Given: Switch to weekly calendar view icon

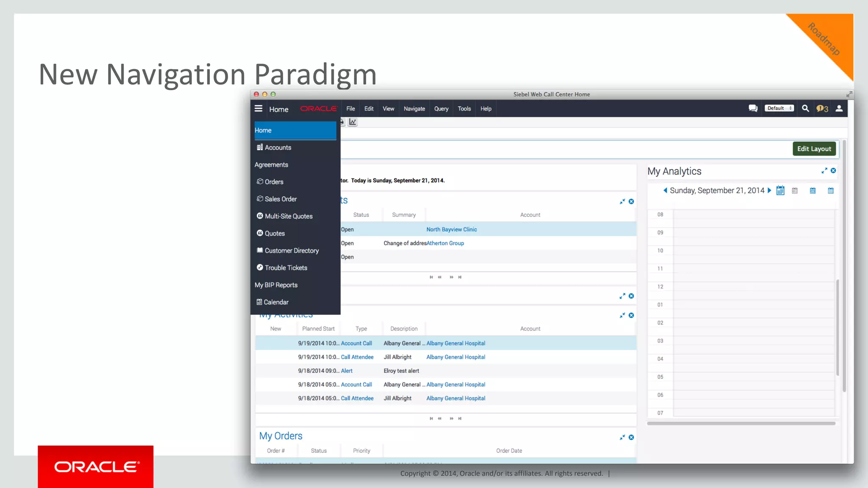Looking at the screenshot, I should (812, 191).
